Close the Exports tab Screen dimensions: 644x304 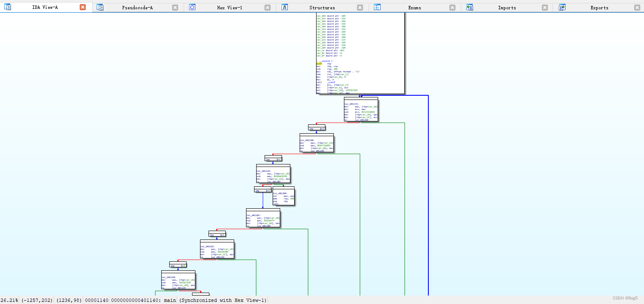pos(637,8)
